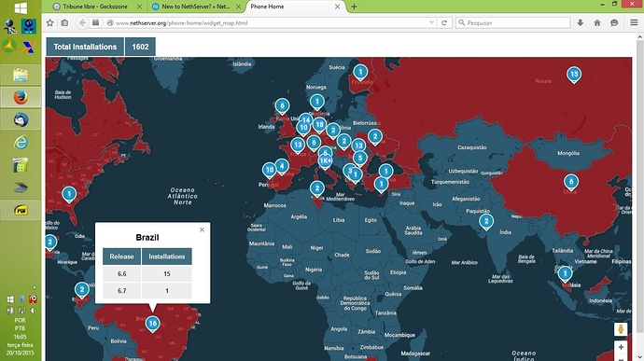Show hidden system tray icons arrow

click(35, 287)
